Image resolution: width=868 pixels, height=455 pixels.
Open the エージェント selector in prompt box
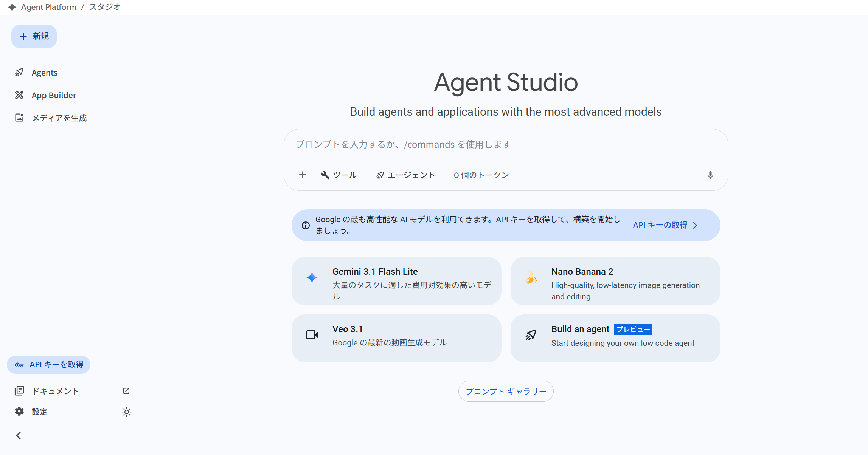[406, 175]
